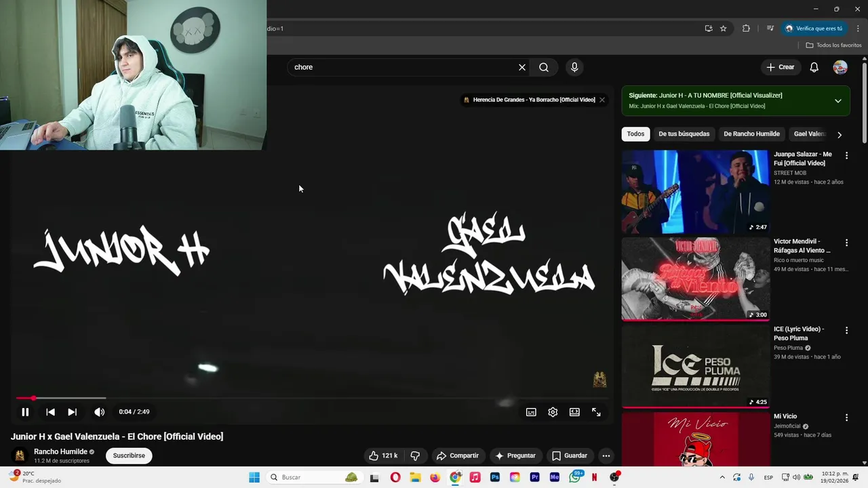
Task: Expand the 'Siguiente' mix playlist panel
Action: [x=838, y=100]
